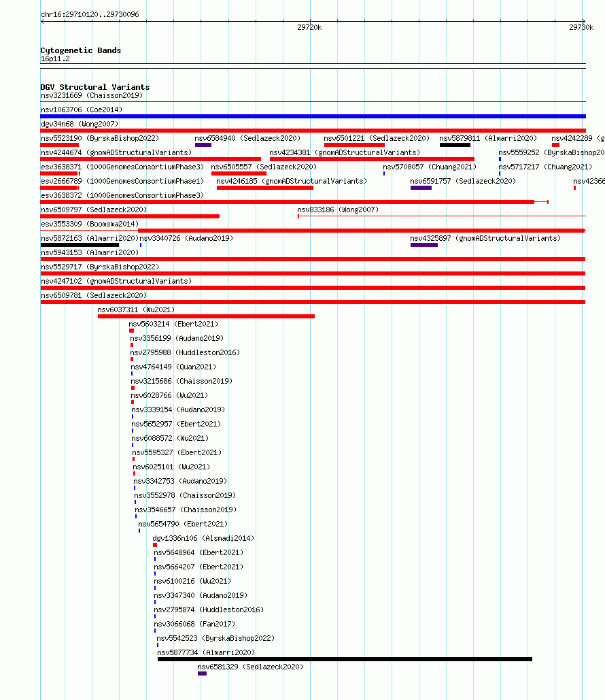
Task: Click the nsv6501221 (Sedlazeck2020) label
Action: point(377,138)
